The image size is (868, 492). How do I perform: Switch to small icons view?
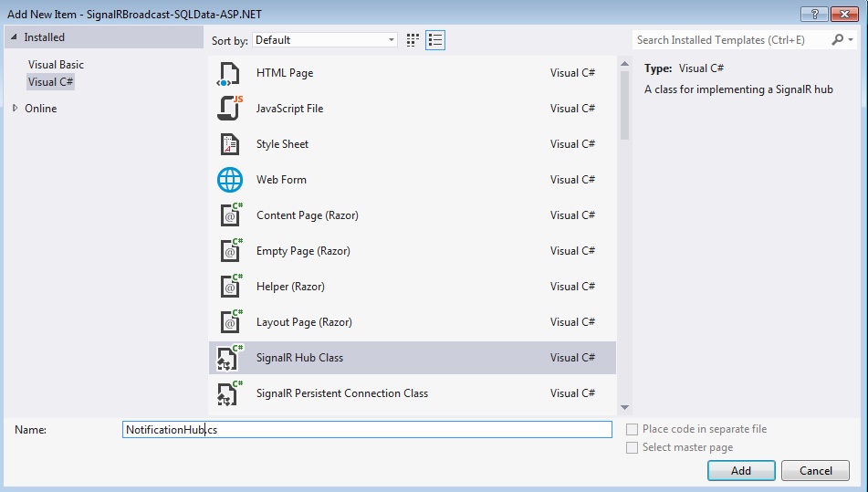[x=413, y=40]
